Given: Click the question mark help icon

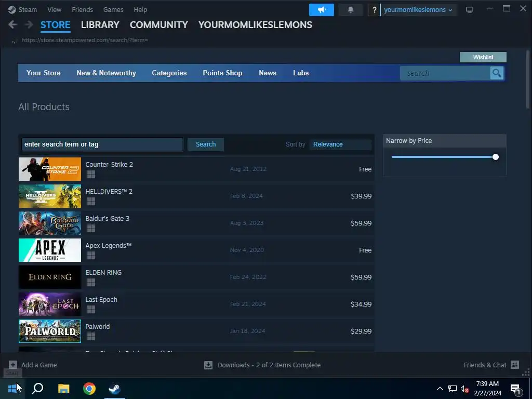Looking at the screenshot, I should click(374, 10).
